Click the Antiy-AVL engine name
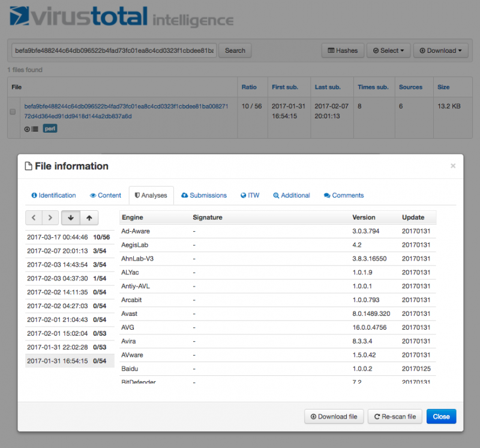The width and height of the screenshot is (480, 448). click(x=136, y=286)
